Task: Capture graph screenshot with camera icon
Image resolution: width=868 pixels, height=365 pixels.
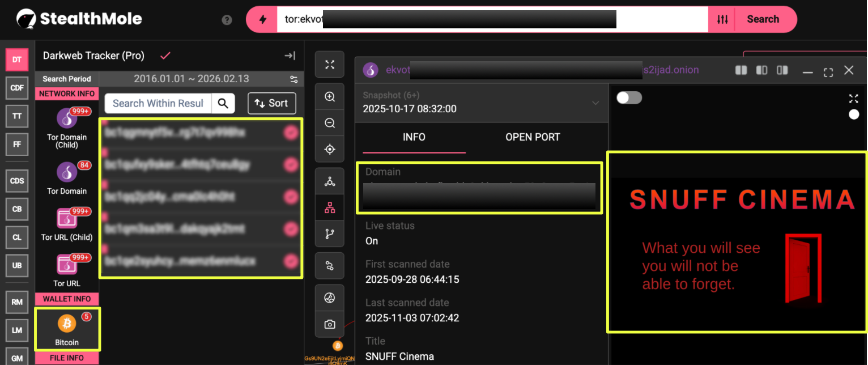Action: pos(330,324)
